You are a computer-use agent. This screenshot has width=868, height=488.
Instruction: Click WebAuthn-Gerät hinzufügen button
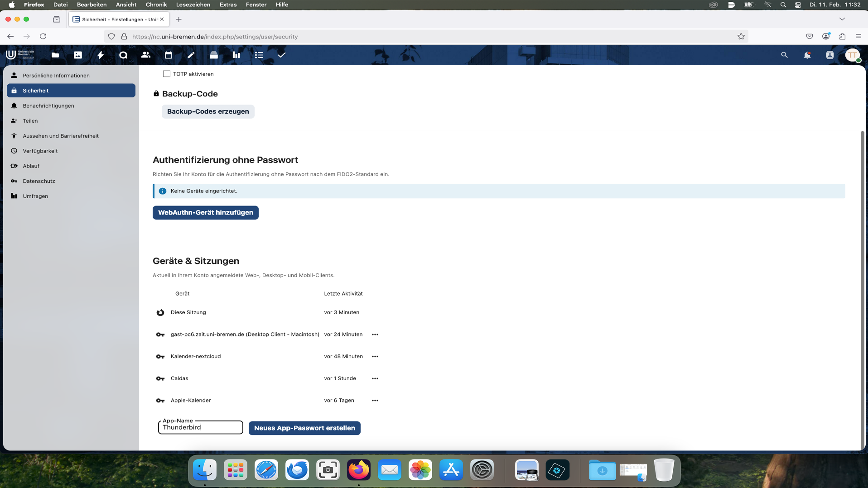(205, 213)
